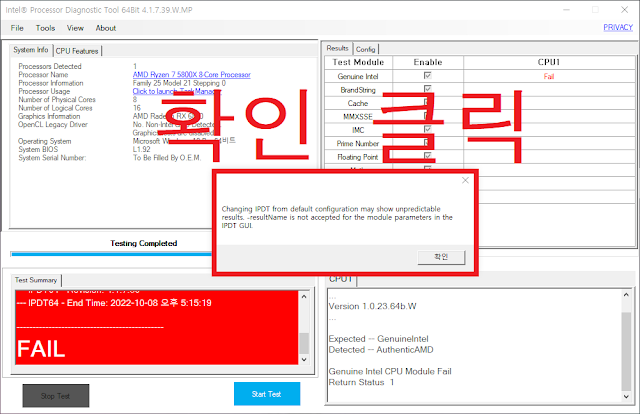Maximize the Intel Processor Diagnostic Tool window

coord(595,10)
